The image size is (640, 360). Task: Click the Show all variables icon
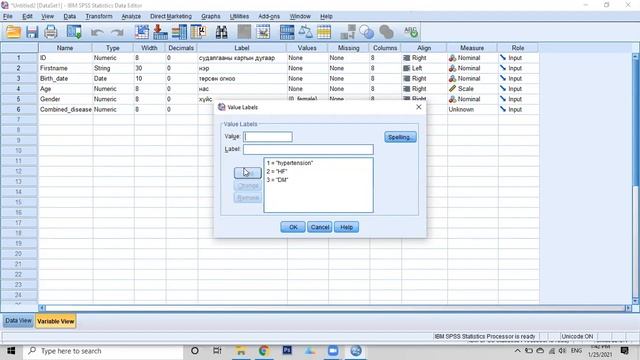click(x=386, y=32)
